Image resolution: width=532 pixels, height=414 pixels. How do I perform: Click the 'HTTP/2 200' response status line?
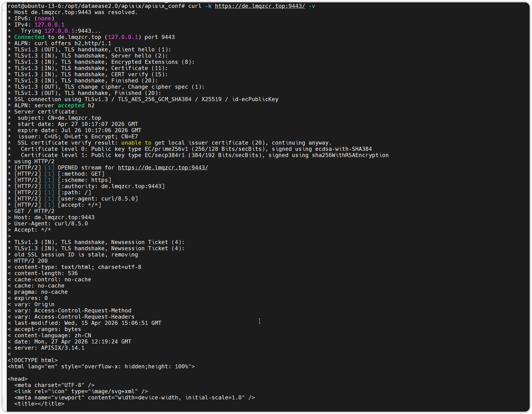[x=31, y=261]
